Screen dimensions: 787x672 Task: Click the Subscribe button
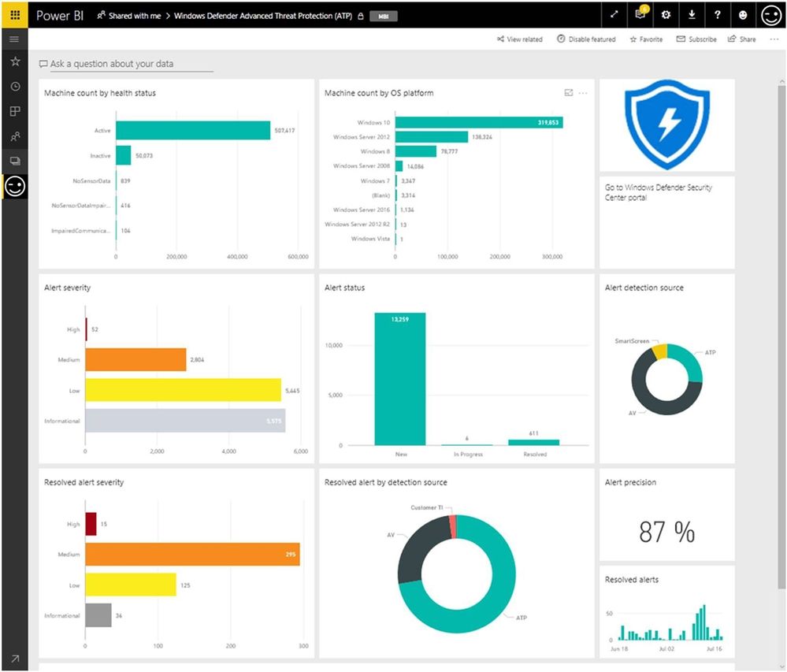(x=696, y=39)
